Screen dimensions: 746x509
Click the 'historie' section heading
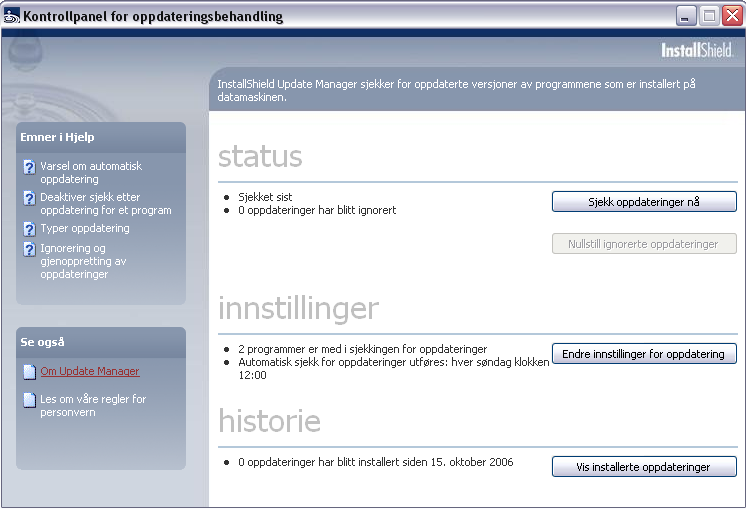[x=269, y=421]
